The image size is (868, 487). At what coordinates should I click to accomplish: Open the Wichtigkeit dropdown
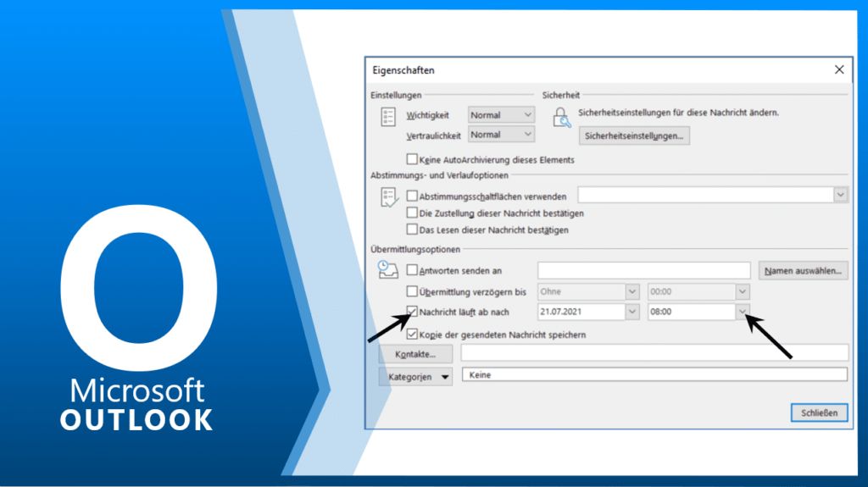click(x=501, y=114)
